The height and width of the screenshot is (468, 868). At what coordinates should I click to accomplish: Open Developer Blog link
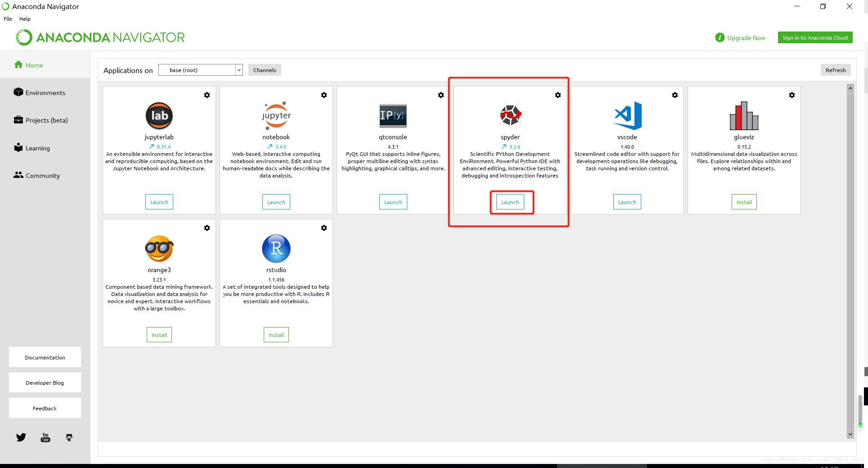tap(45, 383)
